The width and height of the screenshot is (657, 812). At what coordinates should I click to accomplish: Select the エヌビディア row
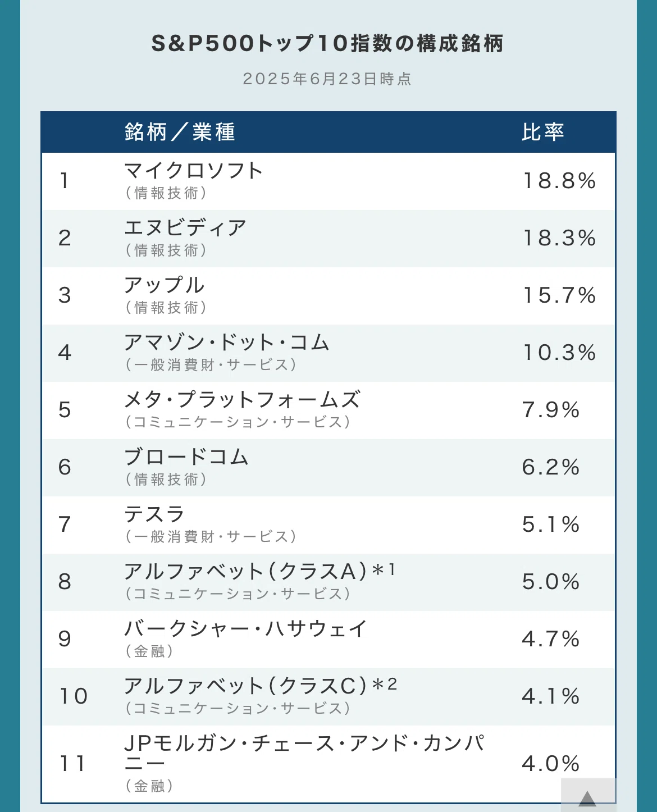click(328, 239)
